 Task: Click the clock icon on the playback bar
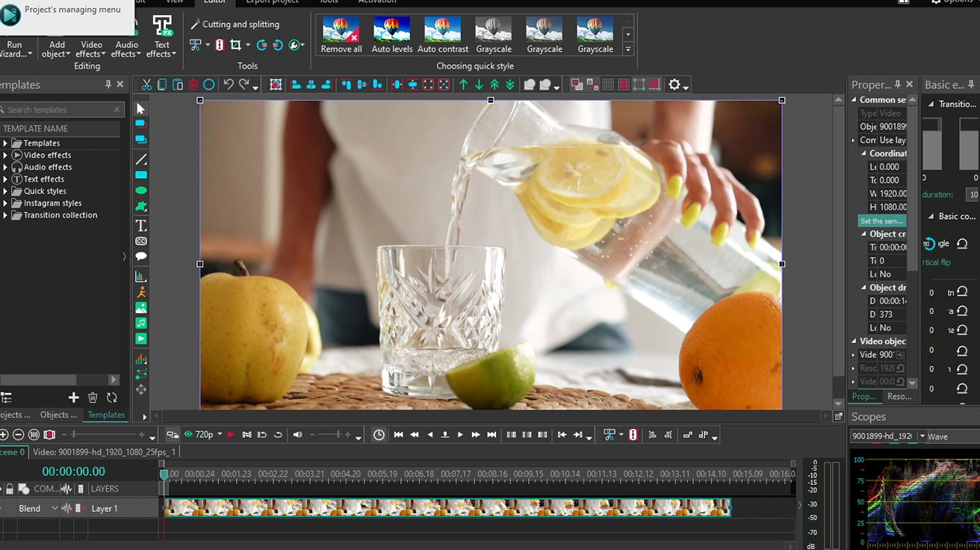click(379, 435)
